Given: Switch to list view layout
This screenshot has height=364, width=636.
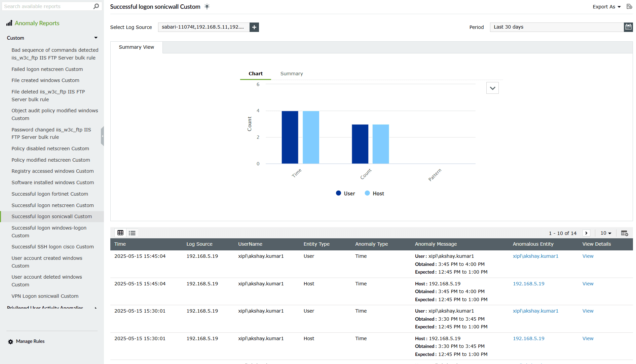Looking at the screenshot, I should coord(132,233).
